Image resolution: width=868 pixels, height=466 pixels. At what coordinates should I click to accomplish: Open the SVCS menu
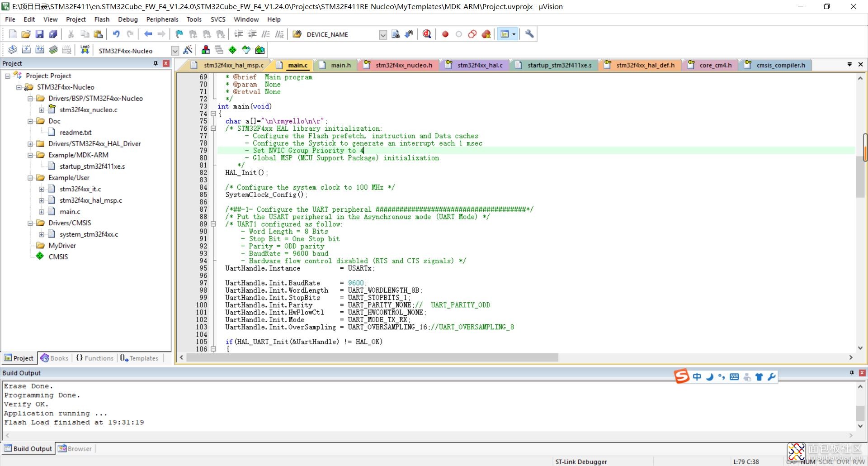coord(218,19)
